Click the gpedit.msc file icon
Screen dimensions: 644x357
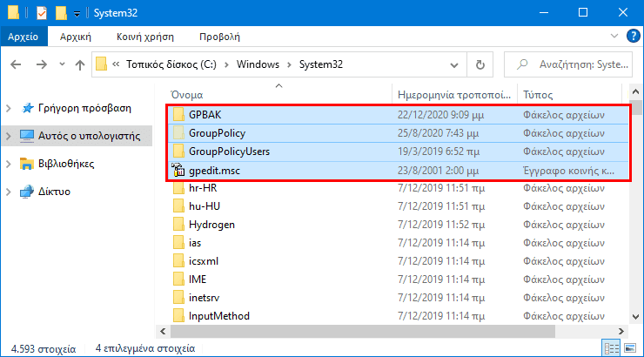point(178,170)
